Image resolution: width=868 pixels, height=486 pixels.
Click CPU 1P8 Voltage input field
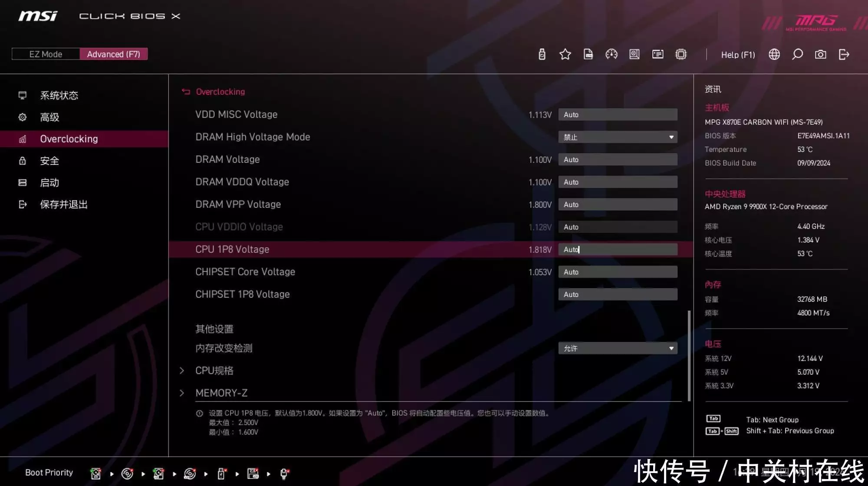[x=618, y=250]
